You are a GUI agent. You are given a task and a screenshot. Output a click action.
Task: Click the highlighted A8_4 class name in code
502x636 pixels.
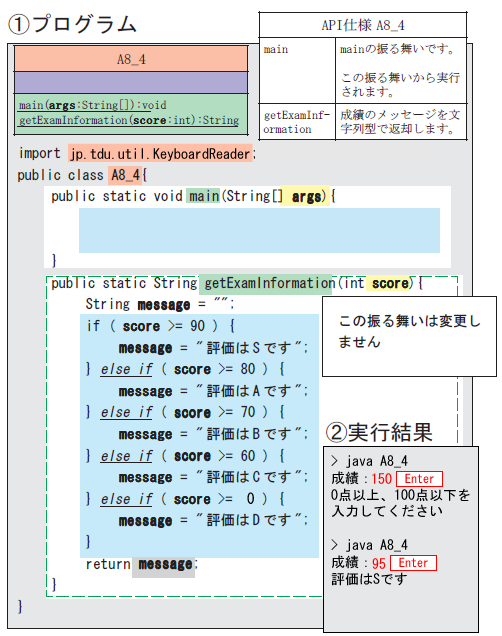pos(125,175)
